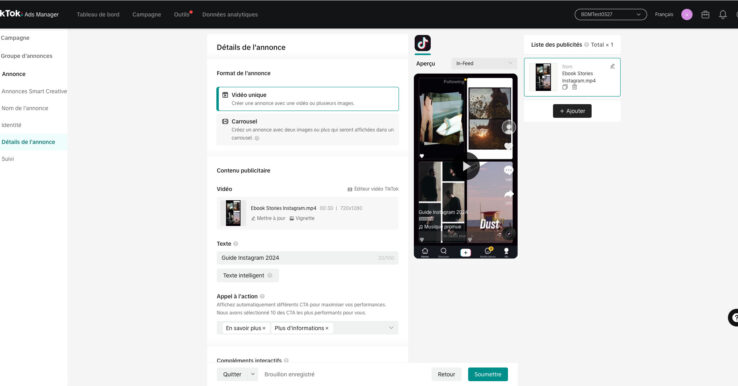Click the Carrousel info icon
738x386 pixels.
pos(257,138)
